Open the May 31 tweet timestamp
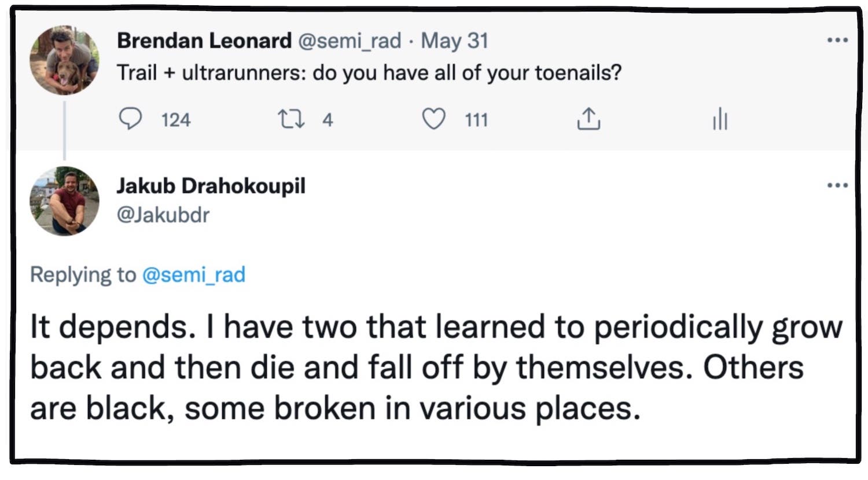This screenshot has width=868, height=480. (455, 41)
